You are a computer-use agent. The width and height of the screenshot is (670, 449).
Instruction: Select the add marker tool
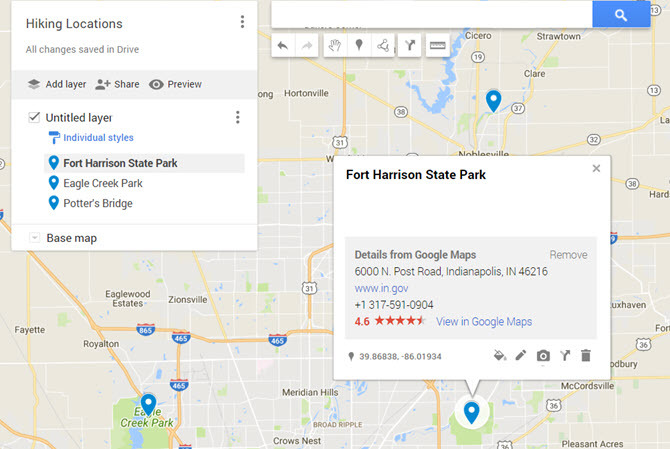[x=359, y=45]
